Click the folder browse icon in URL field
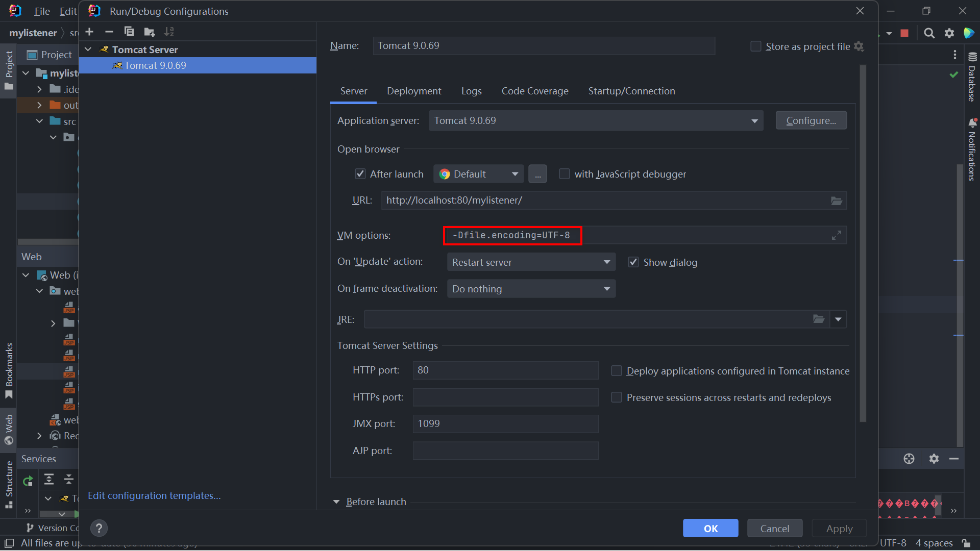Screen dimensions: 980x551 click(x=836, y=201)
